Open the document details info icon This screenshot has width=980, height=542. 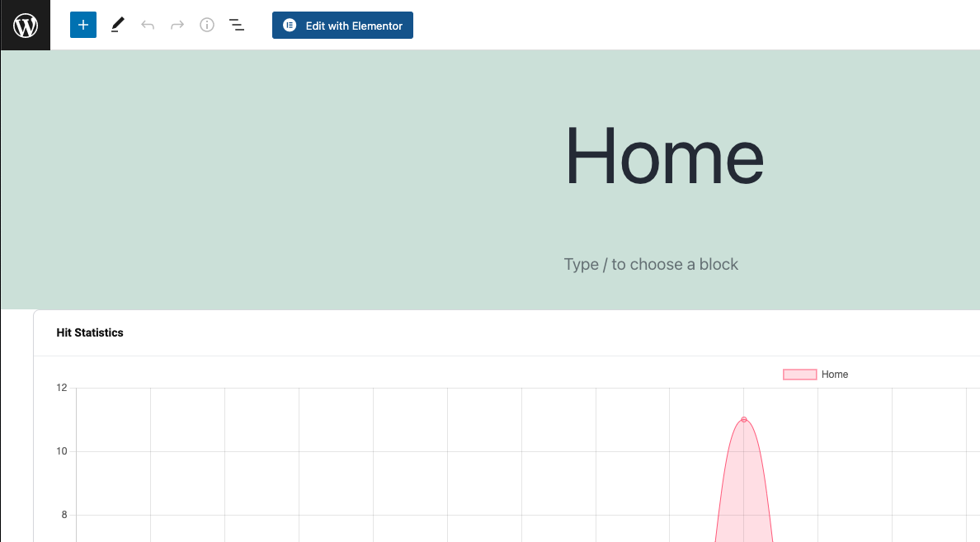207,25
